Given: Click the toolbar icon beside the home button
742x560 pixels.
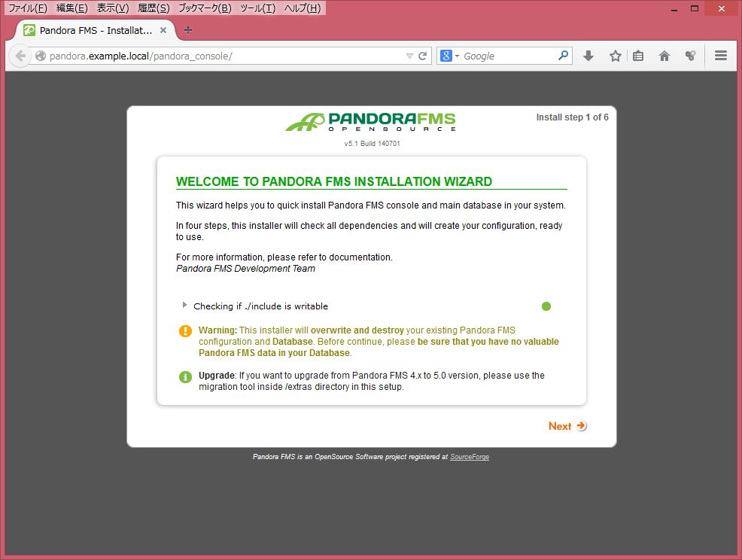Looking at the screenshot, I should 690,56.
